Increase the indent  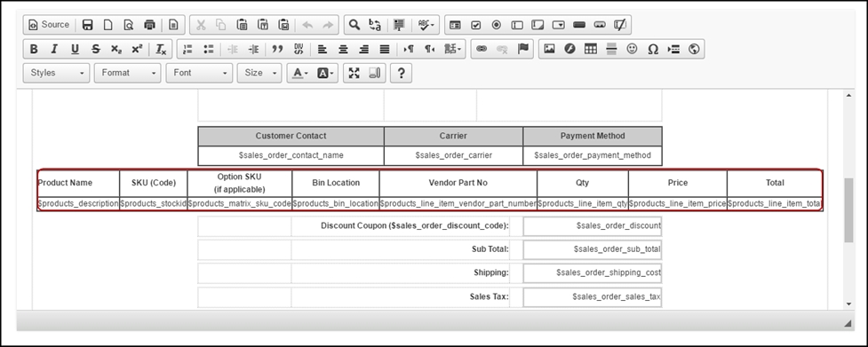click(253, 49)
